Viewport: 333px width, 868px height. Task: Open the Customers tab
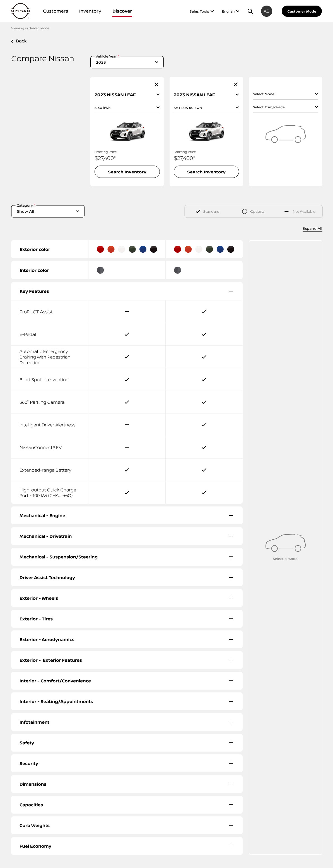click(55, 11)
